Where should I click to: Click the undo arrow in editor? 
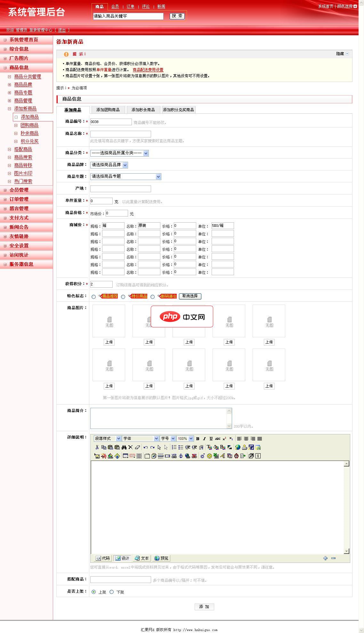(x=146, y=447)
